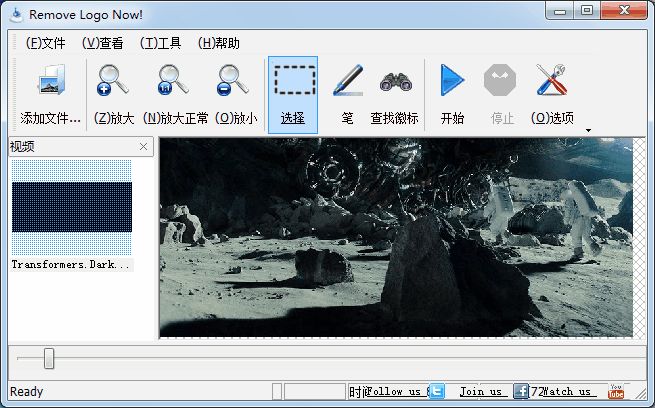Open (O)选项 options tools icon
655x408 pixels.
[x=552, y=95]
